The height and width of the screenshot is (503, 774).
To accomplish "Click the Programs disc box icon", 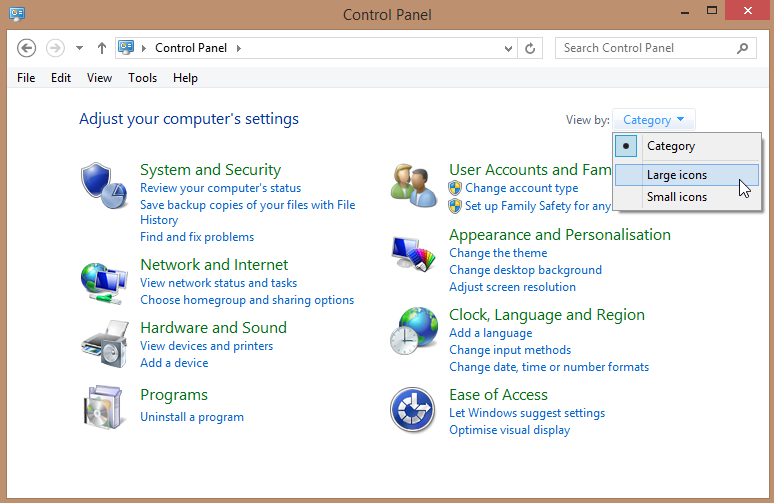I will click(103, 407).
